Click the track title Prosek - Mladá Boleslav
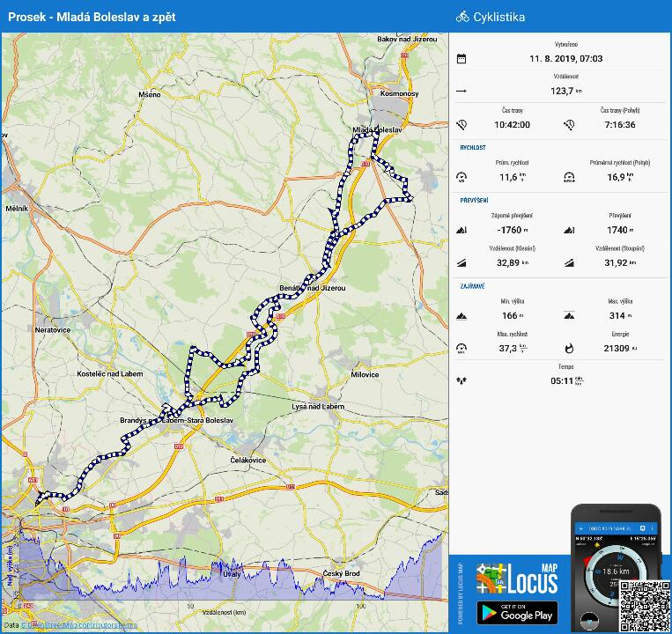This screenshot has height=634, width=672. point(92,17)
